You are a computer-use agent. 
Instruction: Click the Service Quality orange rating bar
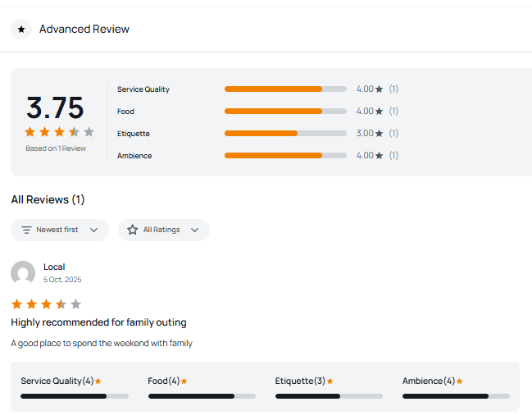(x=273, y=89)
